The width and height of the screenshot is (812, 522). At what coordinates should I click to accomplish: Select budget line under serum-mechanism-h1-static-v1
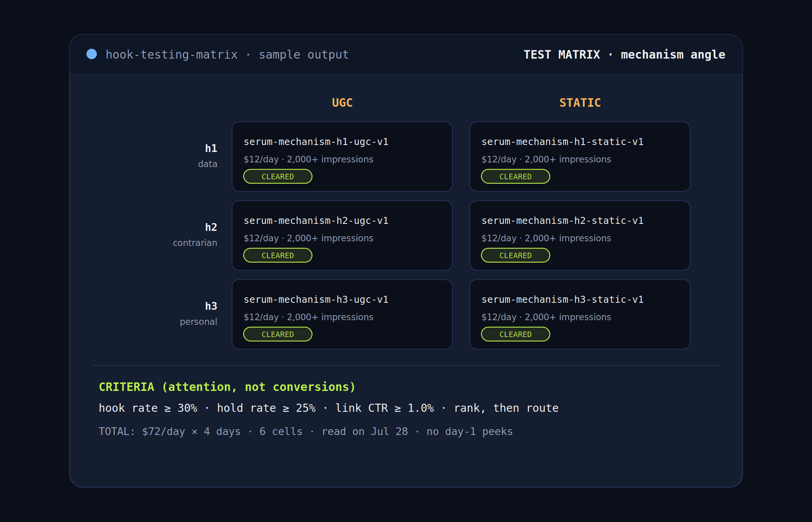tap(546, 159)
